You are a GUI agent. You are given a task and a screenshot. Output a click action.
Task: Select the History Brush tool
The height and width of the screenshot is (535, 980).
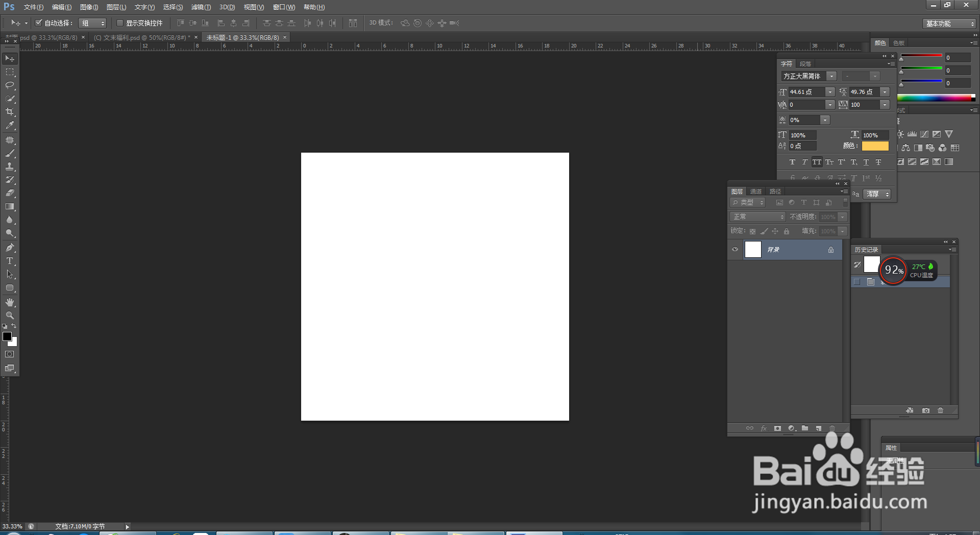10,180
